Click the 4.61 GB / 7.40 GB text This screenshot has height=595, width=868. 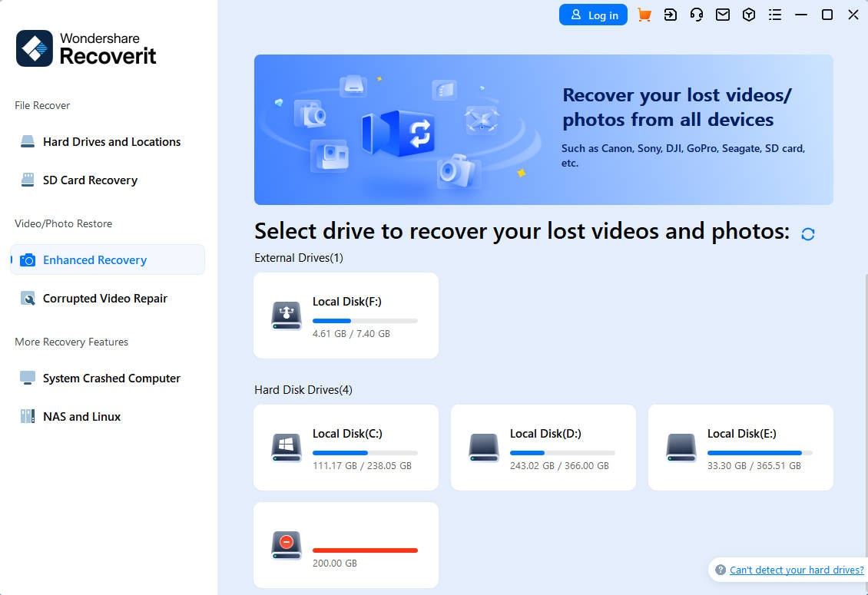tap(352, 334)
